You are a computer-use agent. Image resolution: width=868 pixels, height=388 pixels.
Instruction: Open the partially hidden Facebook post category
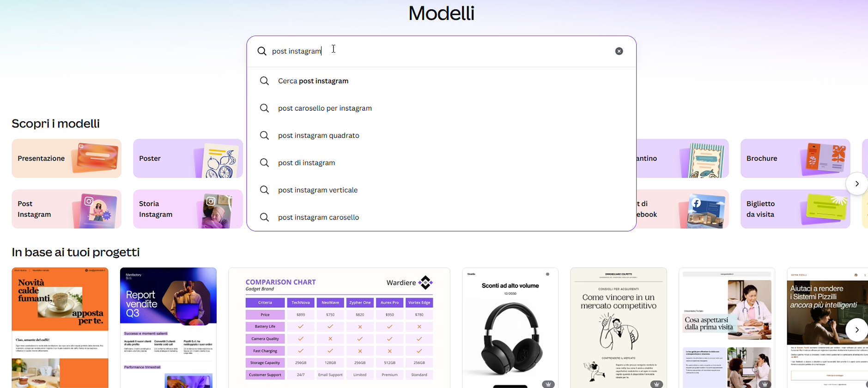click(683, 209)
